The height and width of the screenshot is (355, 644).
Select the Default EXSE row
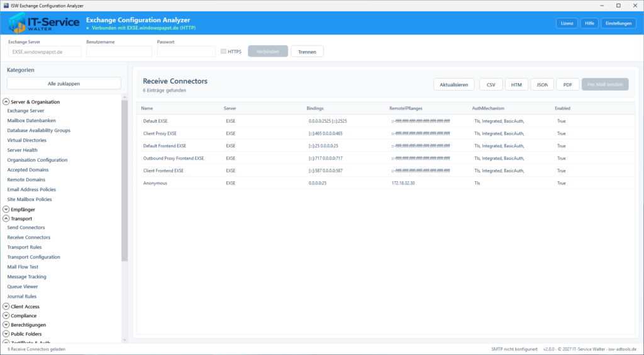coord(386,121)
